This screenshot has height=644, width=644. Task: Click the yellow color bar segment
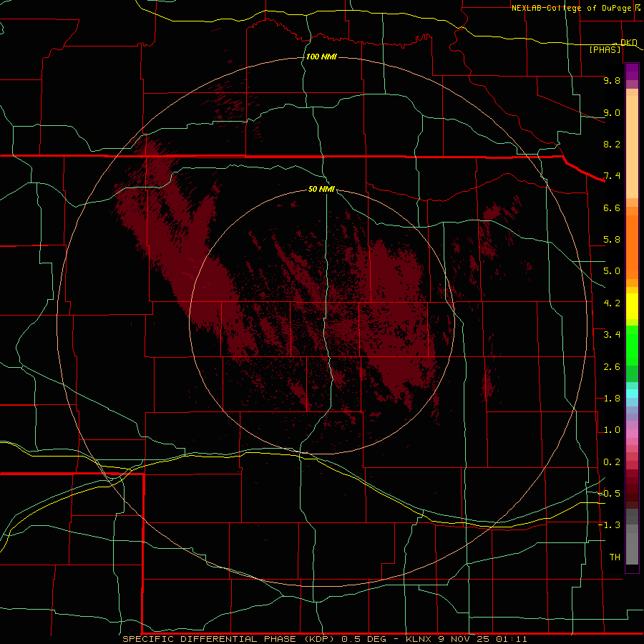(632, 306)
